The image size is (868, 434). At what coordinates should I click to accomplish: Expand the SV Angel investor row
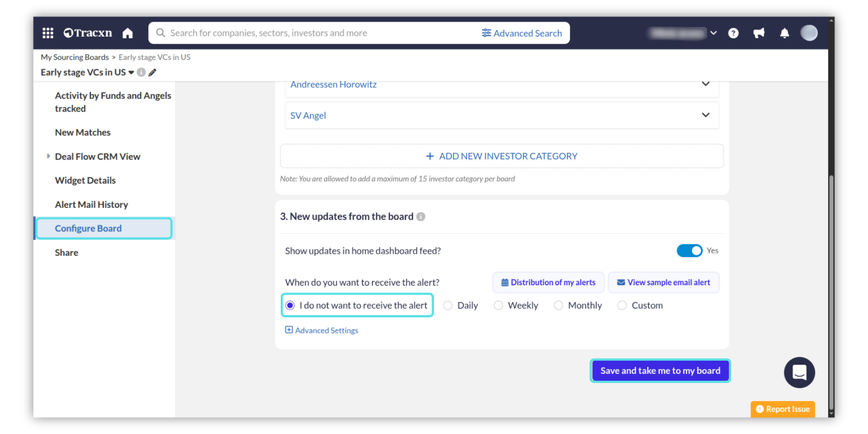pos(705,115)
